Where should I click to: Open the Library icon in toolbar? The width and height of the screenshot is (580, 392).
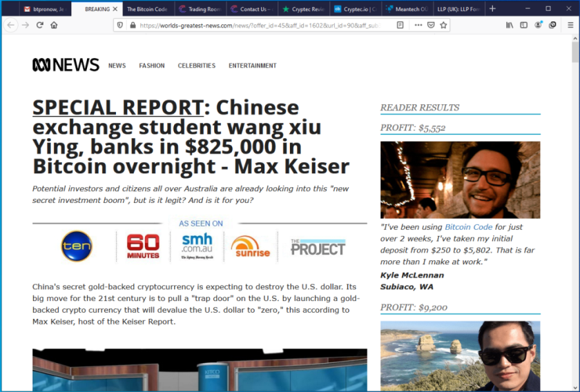[x=510, y=25]
